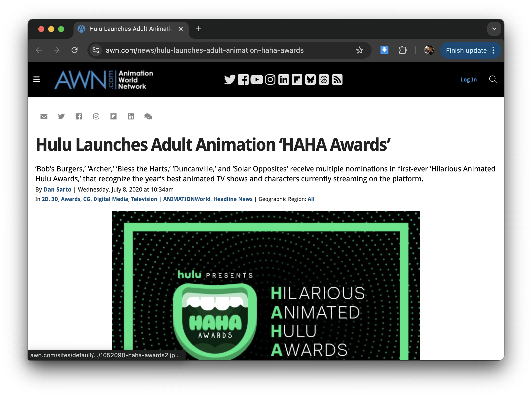This screenshot has height=397, width=532.
Task: Click the browser address bar URL
Action: tap(205, 50)
